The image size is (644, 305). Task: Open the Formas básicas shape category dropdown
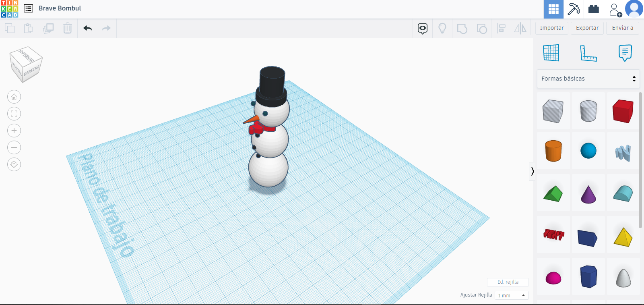pyautogui.click(x=588, y=79)
